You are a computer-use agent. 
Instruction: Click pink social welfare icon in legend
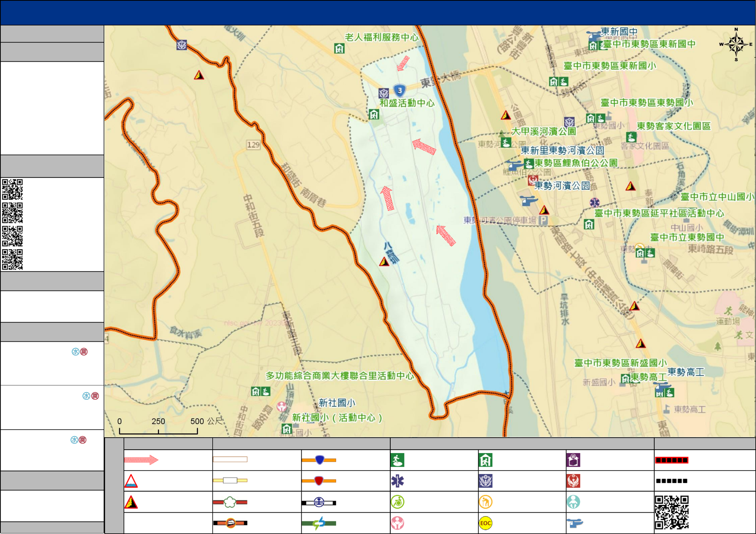tap(397, 523)
